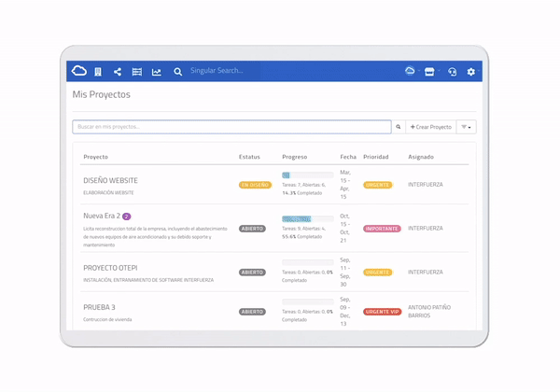Open the store icon menu

pyautogui.click(x=430, y=72)
